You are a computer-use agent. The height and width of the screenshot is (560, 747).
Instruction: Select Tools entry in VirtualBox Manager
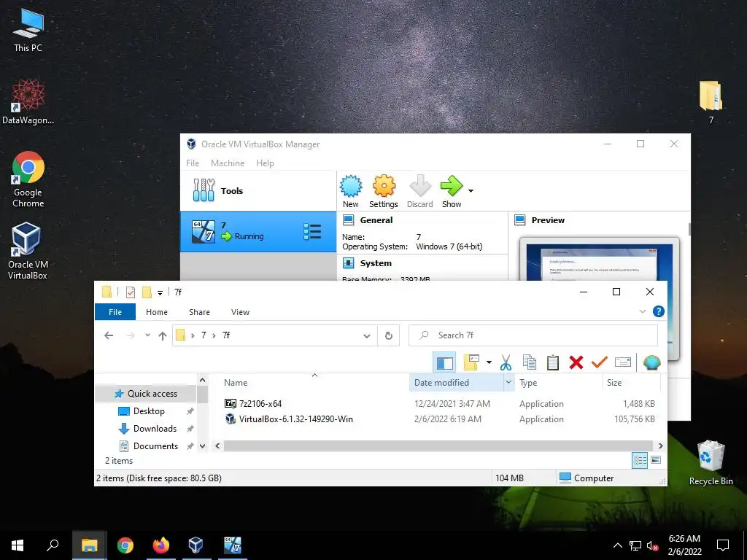(x=258, y=191)
